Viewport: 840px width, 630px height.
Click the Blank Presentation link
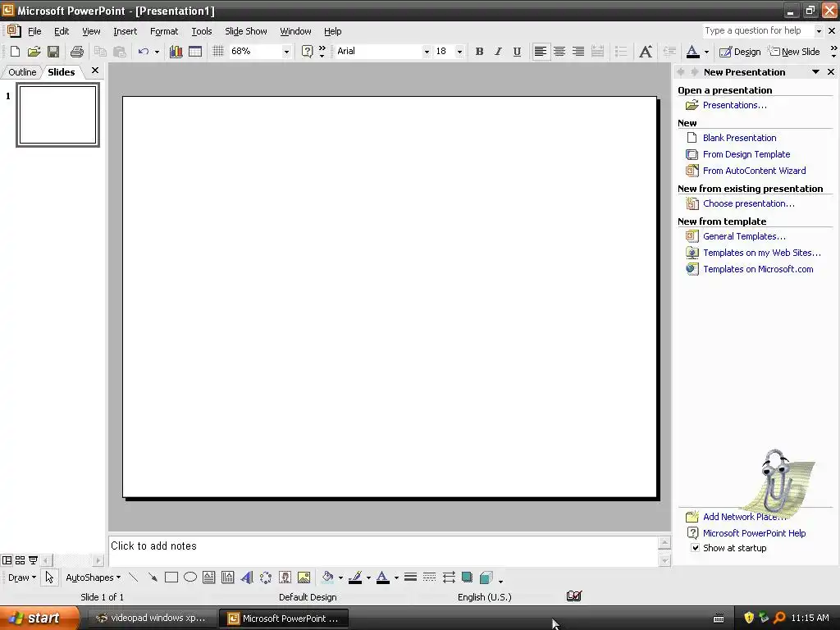[739, 138]
